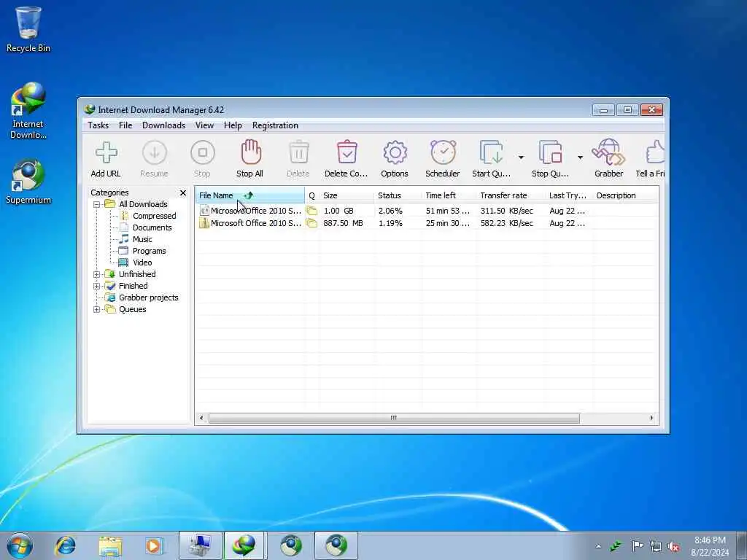
Task: Click the Stop Queue toolbar icon
Action: pos(550,153)
